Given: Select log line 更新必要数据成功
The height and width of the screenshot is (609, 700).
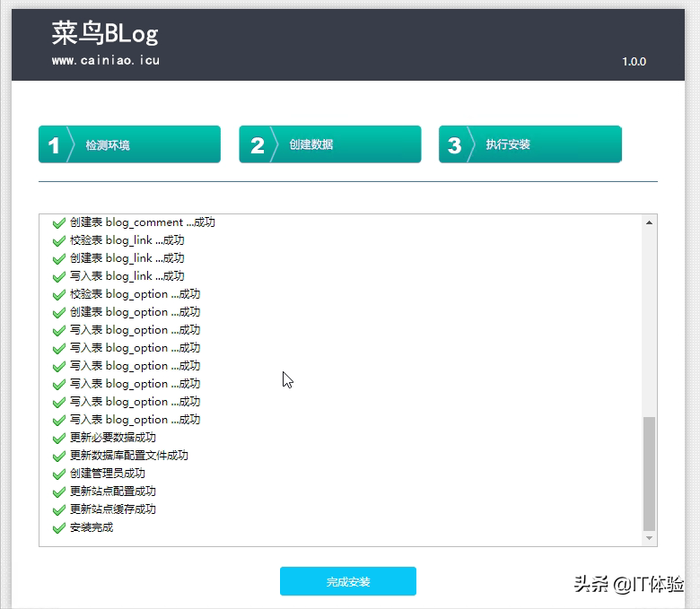Looking at the screenshot, I should 113,437.
